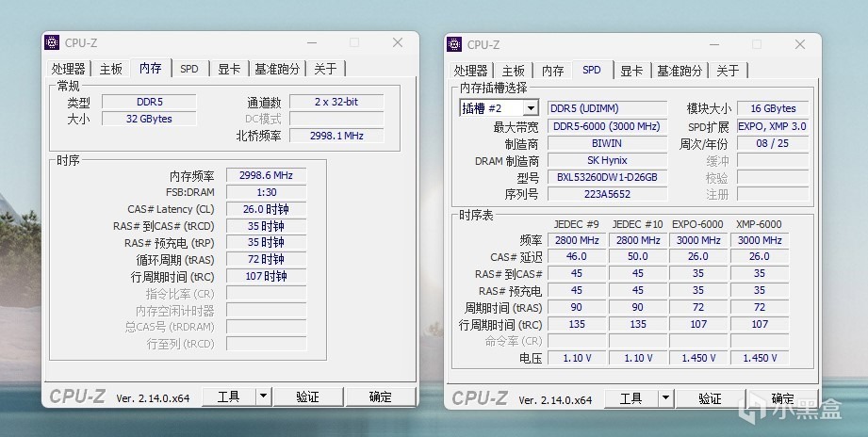Click the 16 GBytes module size field
This screenshot has height=437, width=868.
pos(773,108)
